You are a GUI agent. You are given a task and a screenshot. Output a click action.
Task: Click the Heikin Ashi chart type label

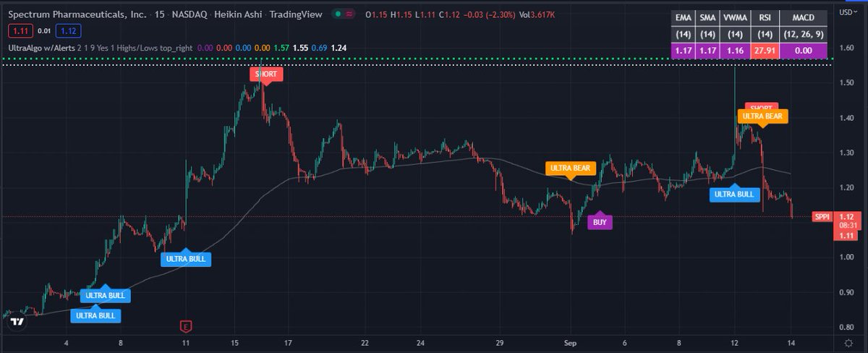(x=237, y=14)
